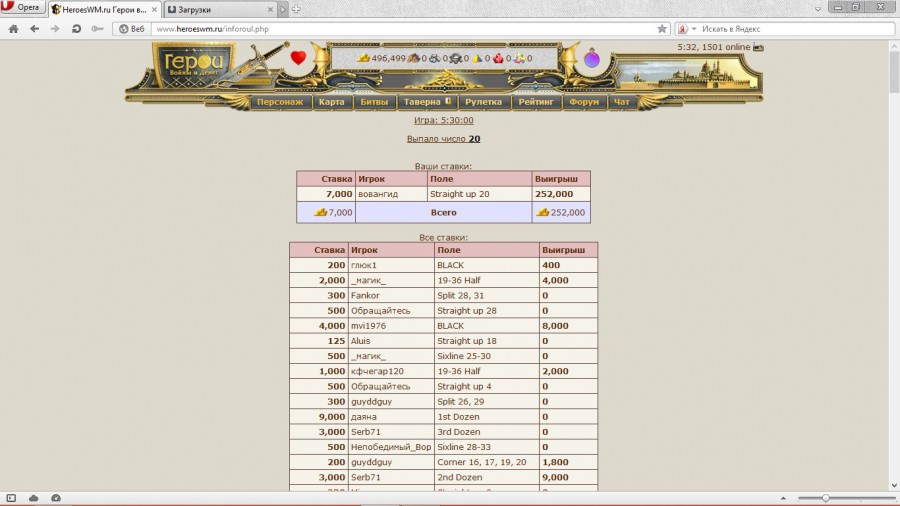The image size is (900, 506).
Task: Open the Чат menu
Action: 622,102
